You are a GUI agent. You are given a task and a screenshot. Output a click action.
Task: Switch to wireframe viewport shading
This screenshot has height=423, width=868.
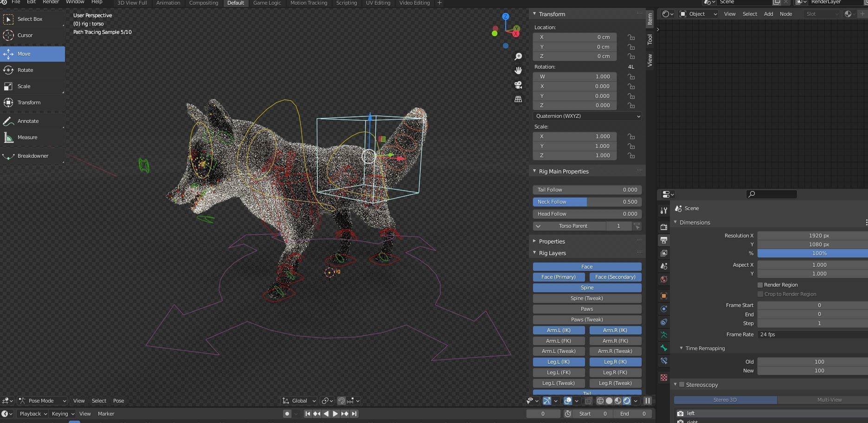click(600, 401)
